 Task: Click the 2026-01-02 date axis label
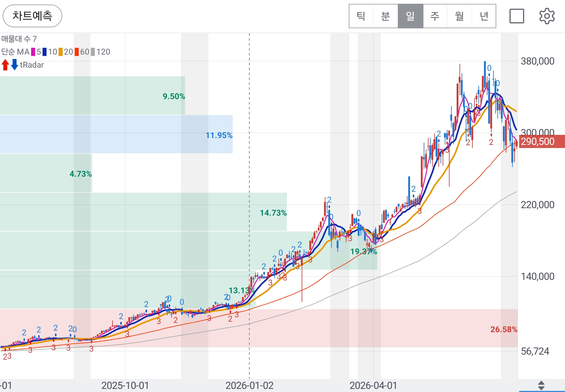pyautogui.click(x=249, y=385)
